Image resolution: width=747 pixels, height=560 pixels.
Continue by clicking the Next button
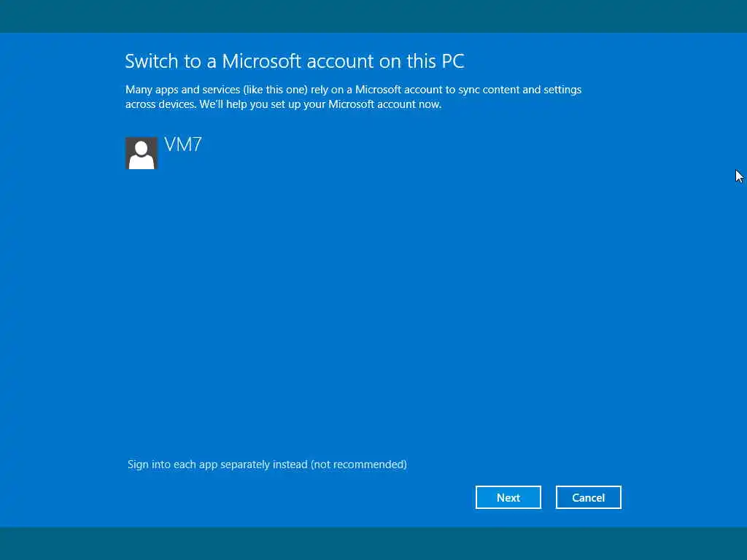coord(508,497)
